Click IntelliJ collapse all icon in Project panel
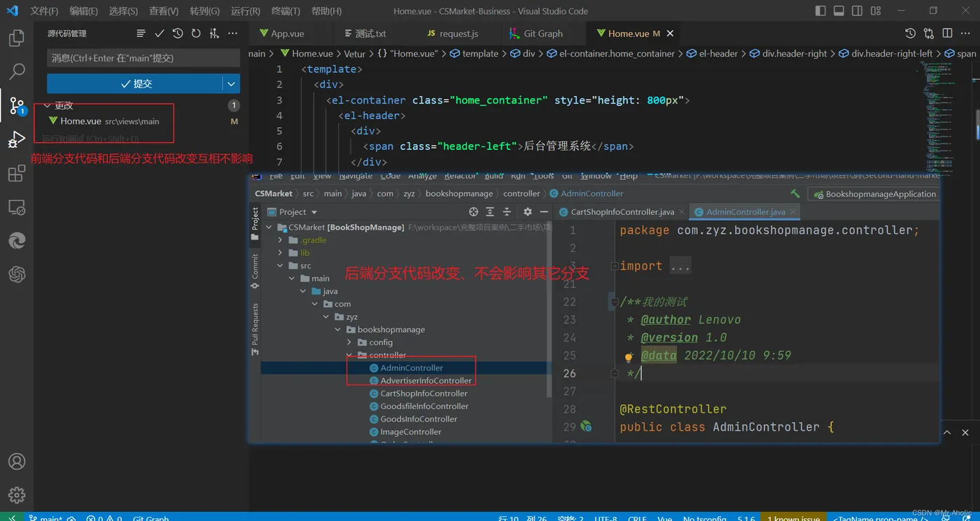 (x=507, y=211)
